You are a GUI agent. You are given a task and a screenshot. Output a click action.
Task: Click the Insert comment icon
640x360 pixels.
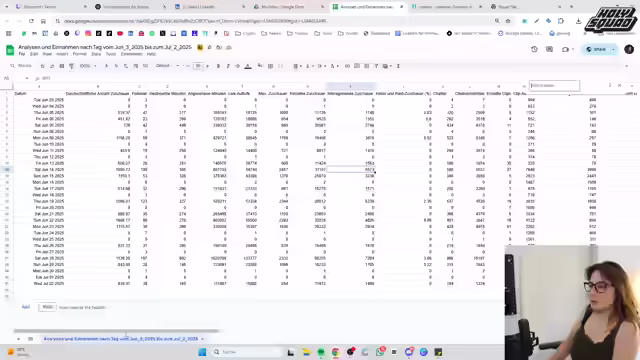[x=357, y=66]
